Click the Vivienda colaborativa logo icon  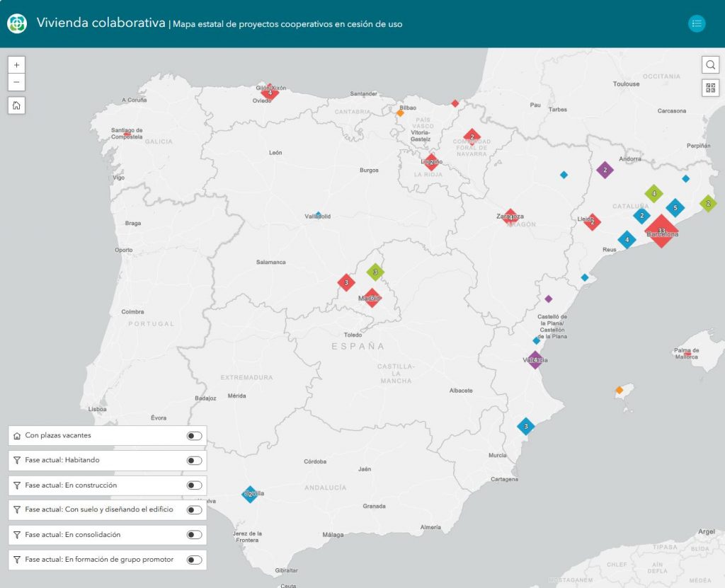click(16, 23)
